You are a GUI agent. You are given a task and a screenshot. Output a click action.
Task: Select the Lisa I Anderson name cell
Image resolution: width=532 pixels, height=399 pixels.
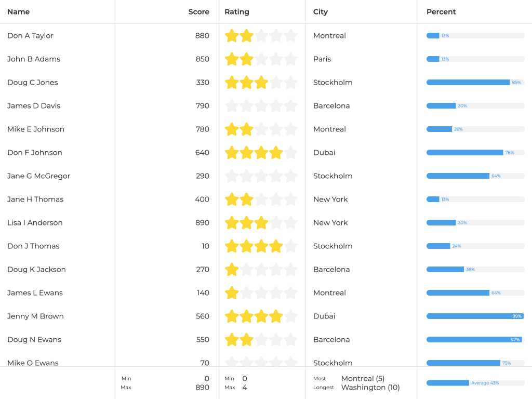[x=35, y=223]
